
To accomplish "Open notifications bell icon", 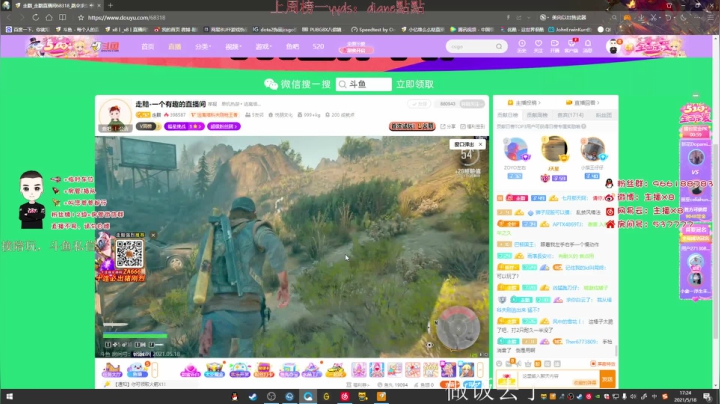I will coord(588,45).
